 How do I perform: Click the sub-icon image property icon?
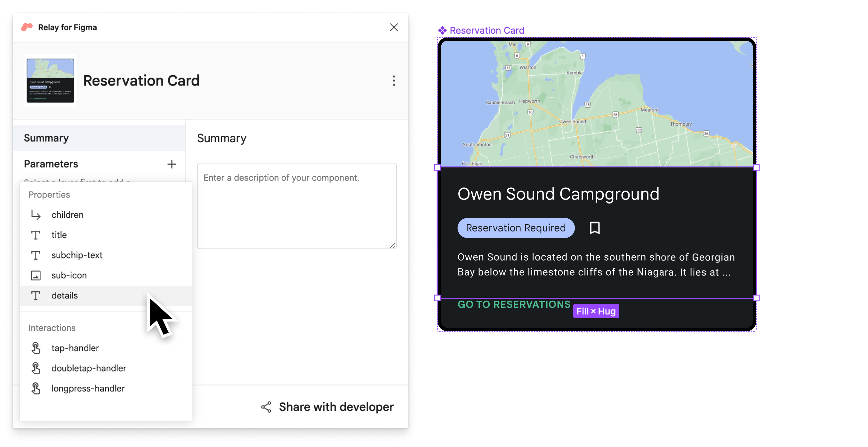pos(36,275)
